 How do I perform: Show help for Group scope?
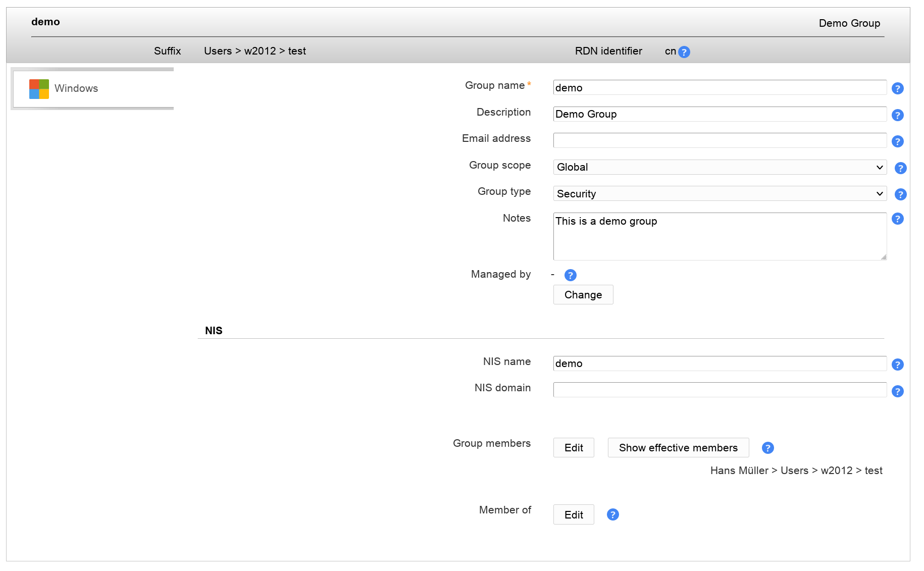point(900,168)
